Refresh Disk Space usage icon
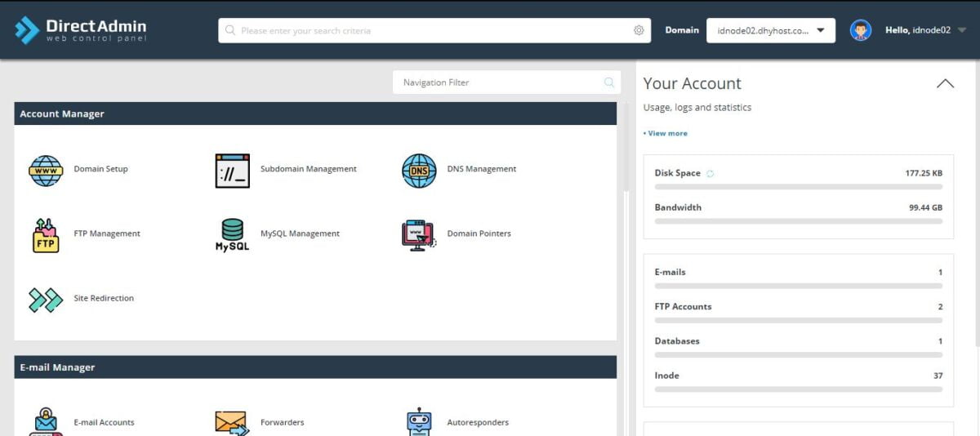The width and height of the screenshot is (980, 436). (x=710, y=173)
